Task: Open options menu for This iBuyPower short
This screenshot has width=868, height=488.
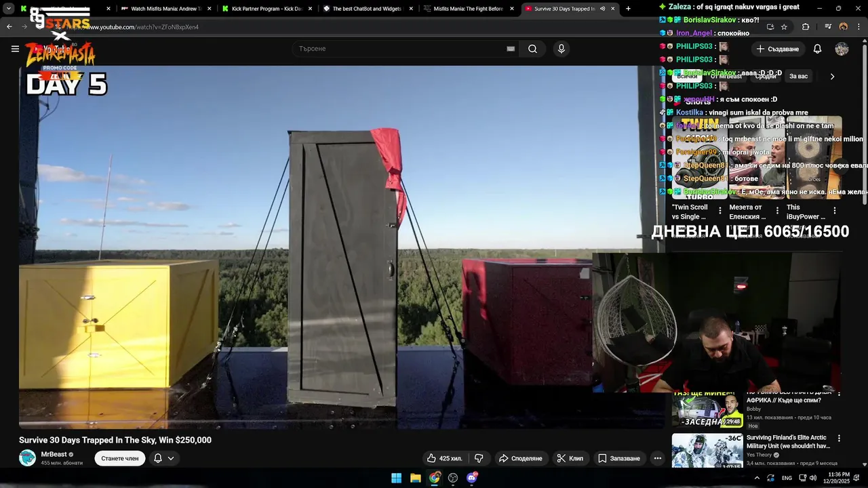Action: (835, 211)
